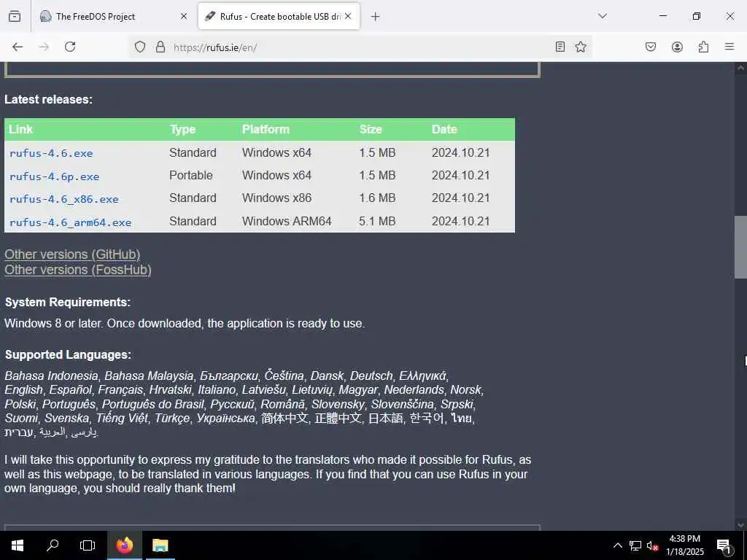Click the Supported Languages heading
This screenshot has height=560, width=747.
[68, 355]
